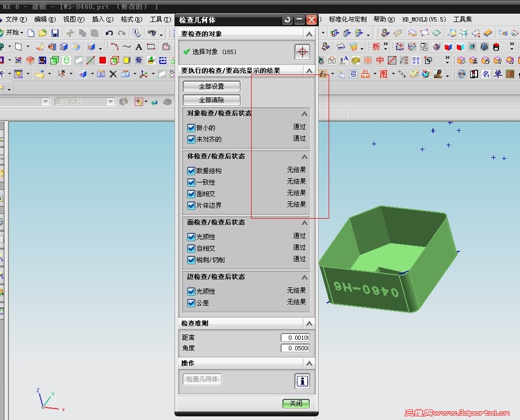The width and height of the screenshot is (520, 420).
Task: Click the 全部清除 button
Action: [x=212, y=100]
